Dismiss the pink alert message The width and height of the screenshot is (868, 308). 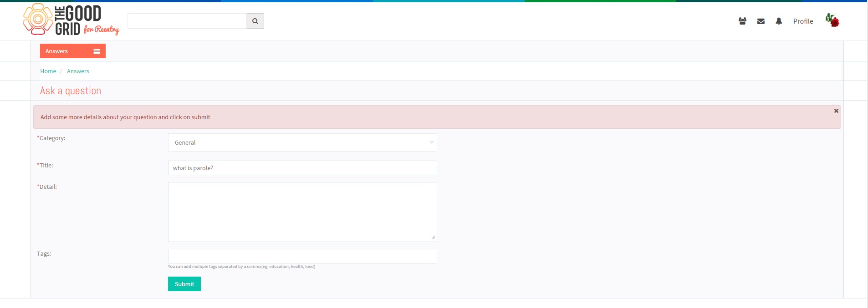(x=836, y=111)
